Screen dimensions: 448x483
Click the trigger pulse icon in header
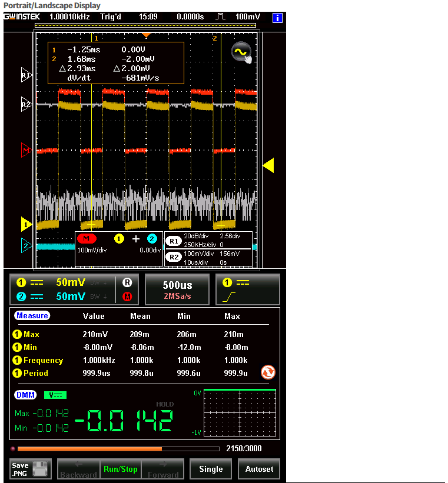(x=220, y=16)
